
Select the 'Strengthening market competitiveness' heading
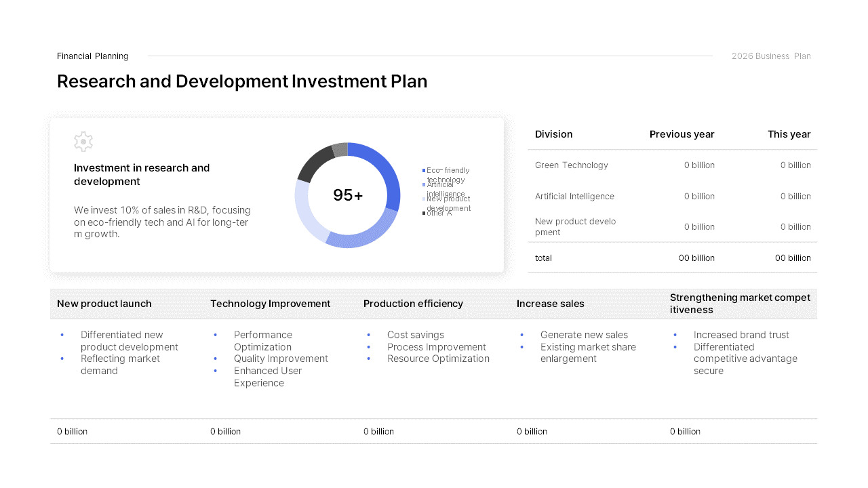pos(741,304)
